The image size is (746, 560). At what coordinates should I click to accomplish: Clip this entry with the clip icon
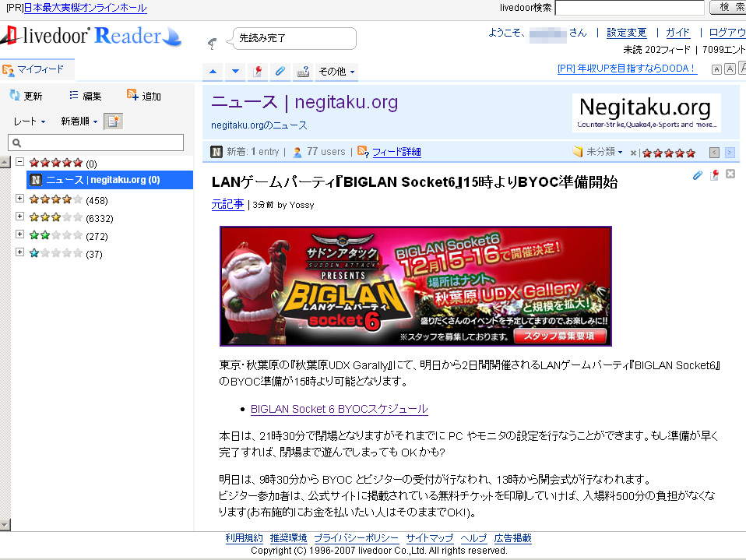[698, 175]
